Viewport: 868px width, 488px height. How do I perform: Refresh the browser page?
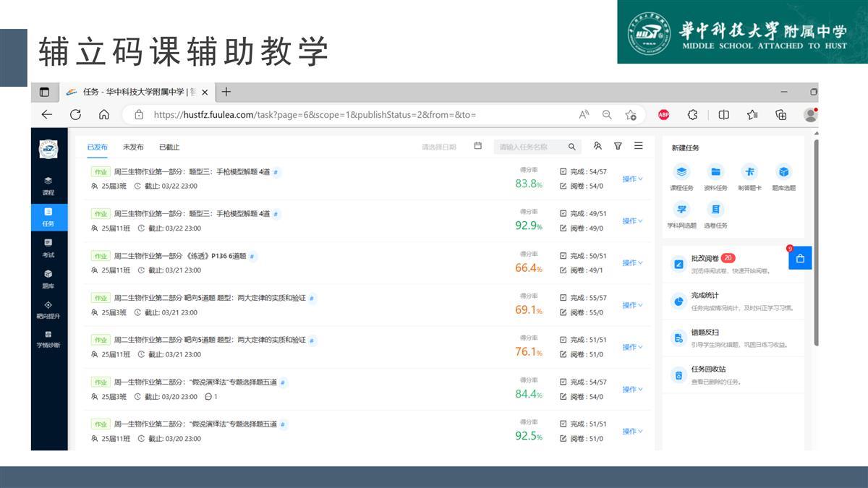point(75,114)
